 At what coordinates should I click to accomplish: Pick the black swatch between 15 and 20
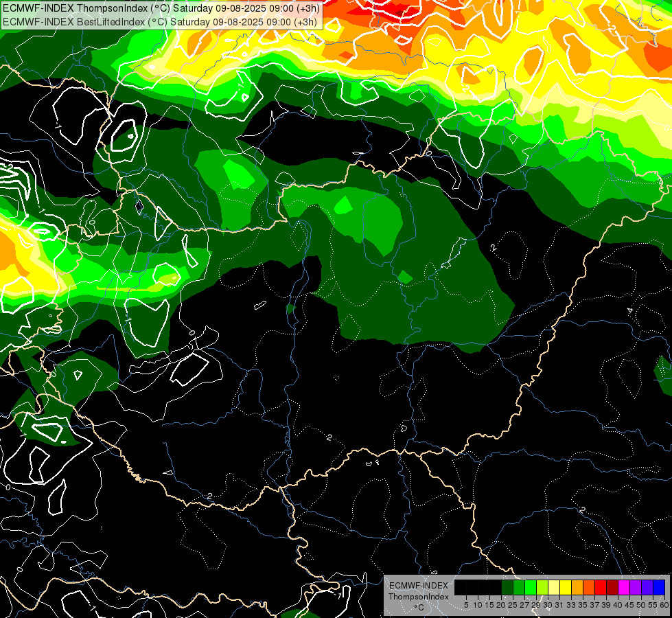(496, 588)
